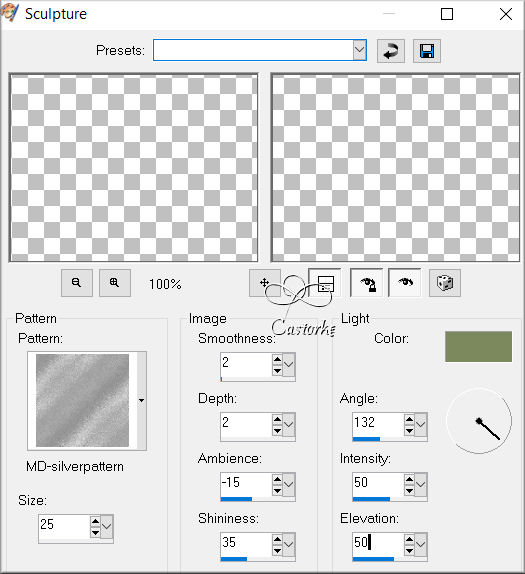Click the light Color green swatch
525x574 pixels.
[x=479, y=347]
